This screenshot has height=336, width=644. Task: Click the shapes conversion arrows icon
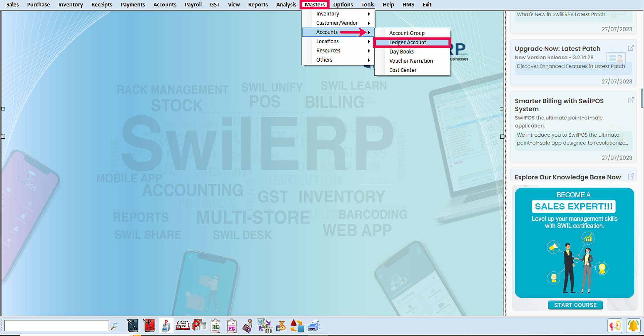coord(297,326)
